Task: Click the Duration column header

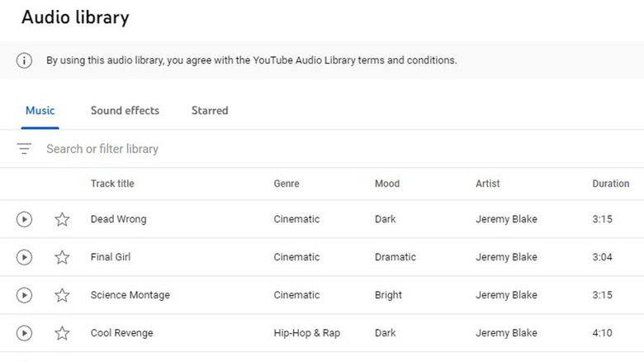Action: 610,183
